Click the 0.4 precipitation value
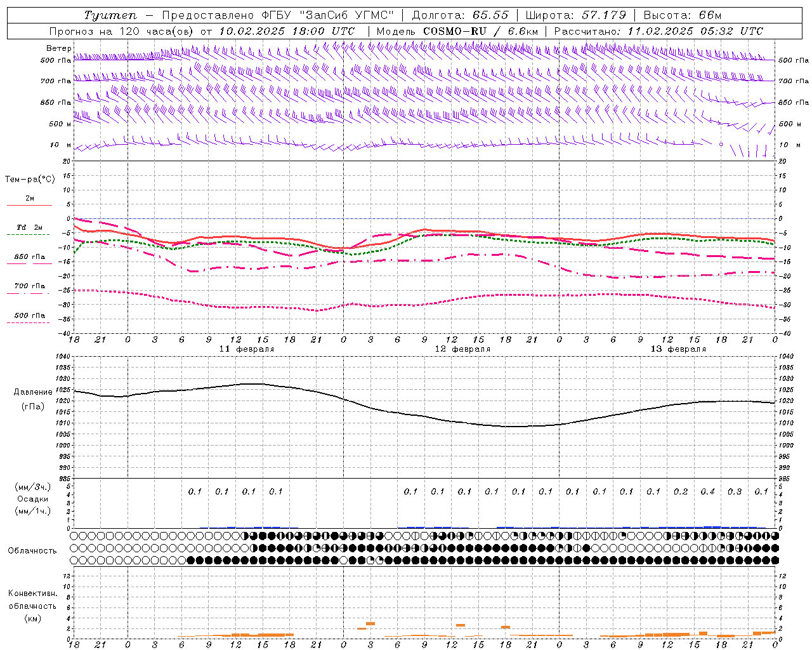The height and width of the screenshot is (650, 812). tap(707, 491)
